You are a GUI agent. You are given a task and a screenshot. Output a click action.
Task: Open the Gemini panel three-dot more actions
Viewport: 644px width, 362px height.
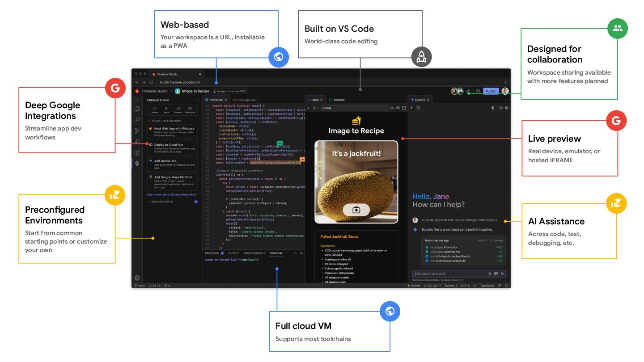click(507, 100)
